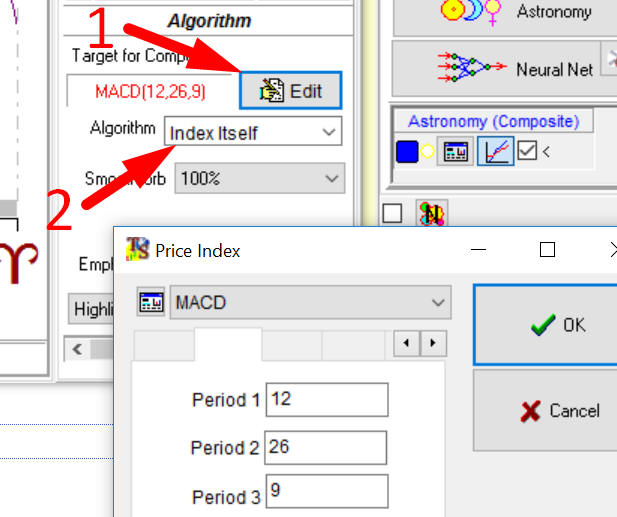
Task: Open the Algorithm dropdown showing Index Itself
Action: 254,132
